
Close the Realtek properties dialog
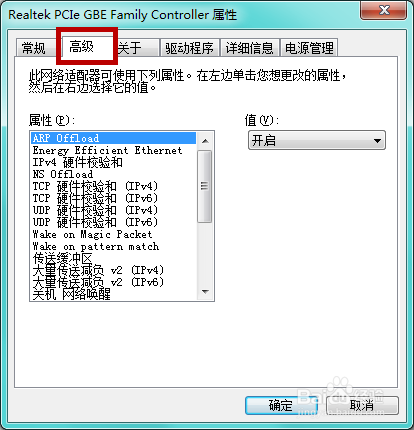pyautogui.click(x=384, y=10)
